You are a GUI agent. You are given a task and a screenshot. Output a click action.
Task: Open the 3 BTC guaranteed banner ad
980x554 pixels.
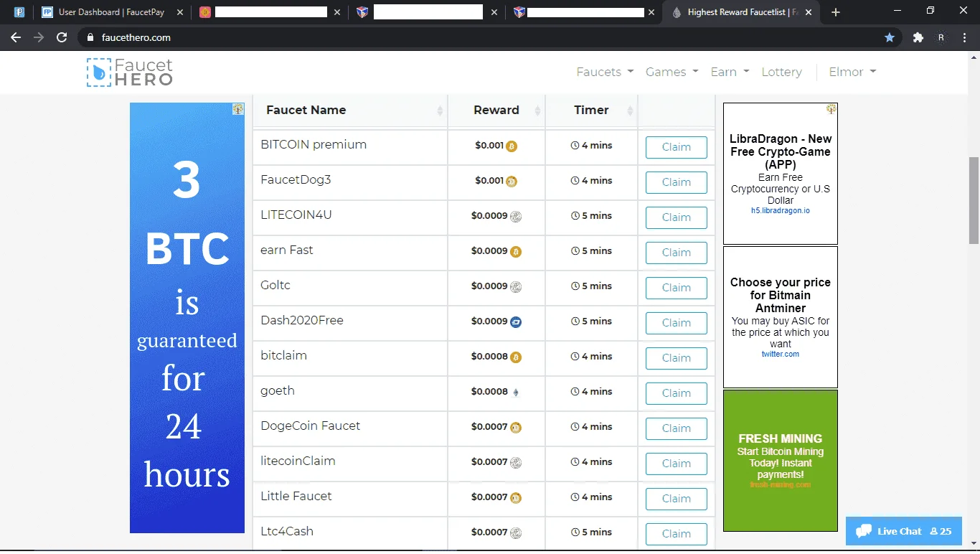[187, 318]
